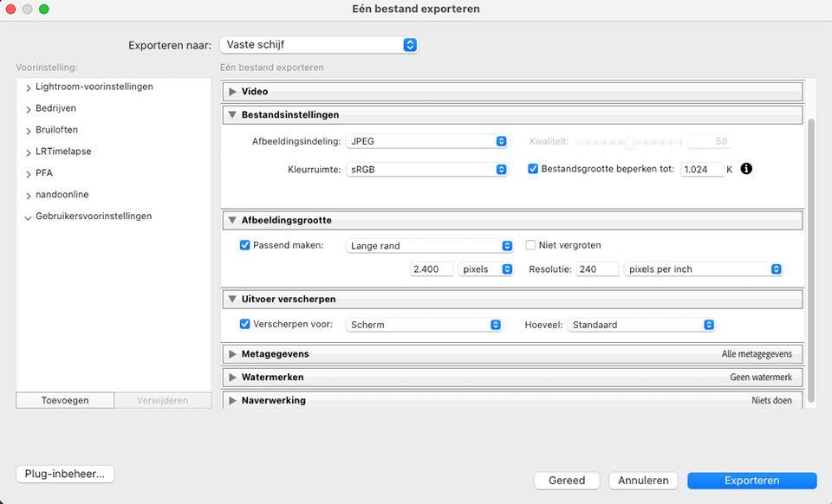Collapse the Bestandsinstellingen section
Screen dimensions: 832x504
tap(232, 114)
